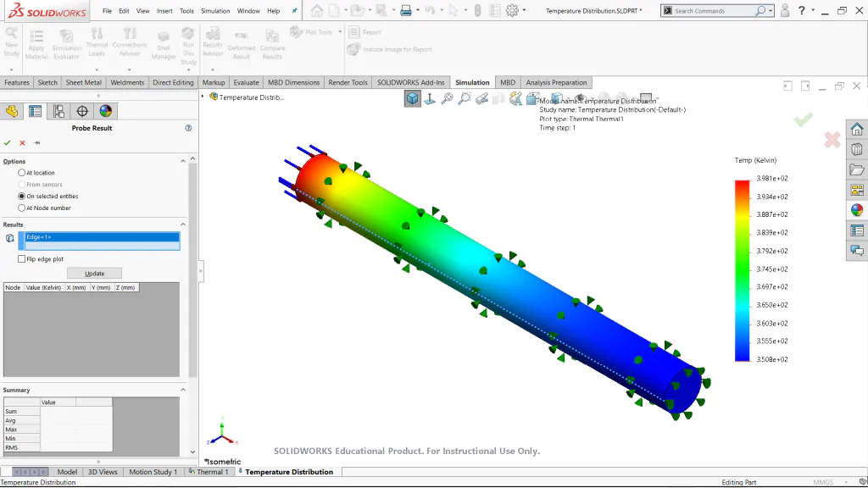Screen dimensions: 868x488
Task: Click the Update button
Action: pos(95,274)
